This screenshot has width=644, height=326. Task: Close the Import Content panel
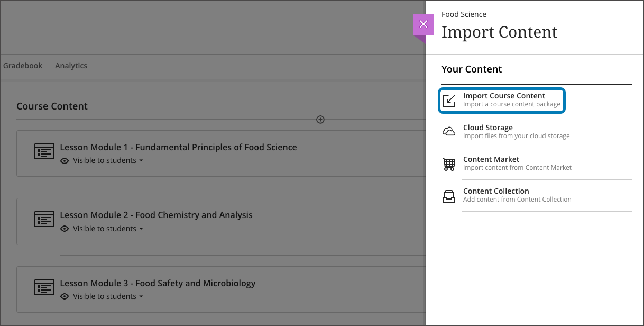point(423,24)
